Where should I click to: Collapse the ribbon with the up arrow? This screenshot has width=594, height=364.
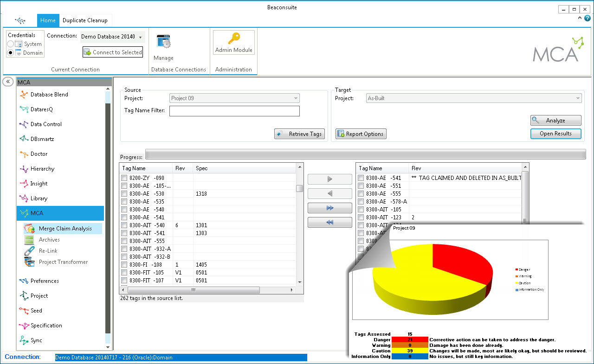(580, 18)
